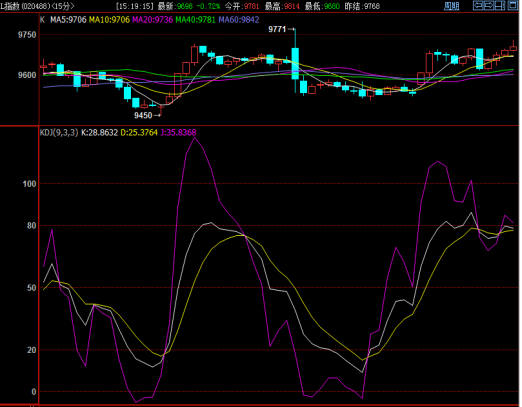
Task: Click the L指数 (020488) 15分 title
Action: click(x=37, y=6)
